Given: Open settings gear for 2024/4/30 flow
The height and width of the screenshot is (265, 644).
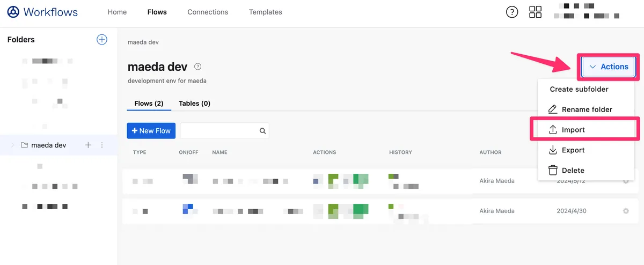Looking at the screenshot, I should pos(625,211).
